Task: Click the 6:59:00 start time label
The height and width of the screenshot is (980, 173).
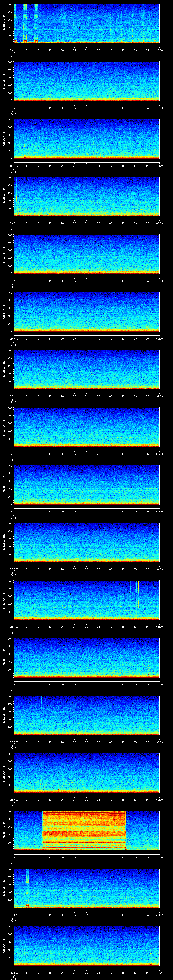Action: click(x=14, y=915)
